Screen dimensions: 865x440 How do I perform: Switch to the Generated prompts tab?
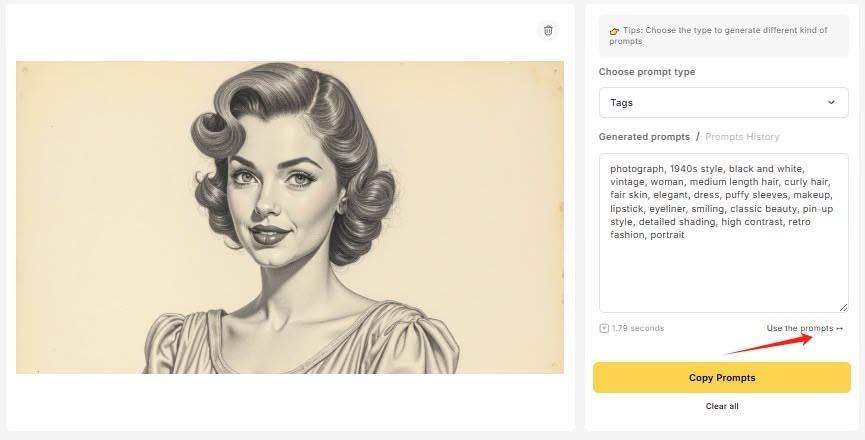644,136
